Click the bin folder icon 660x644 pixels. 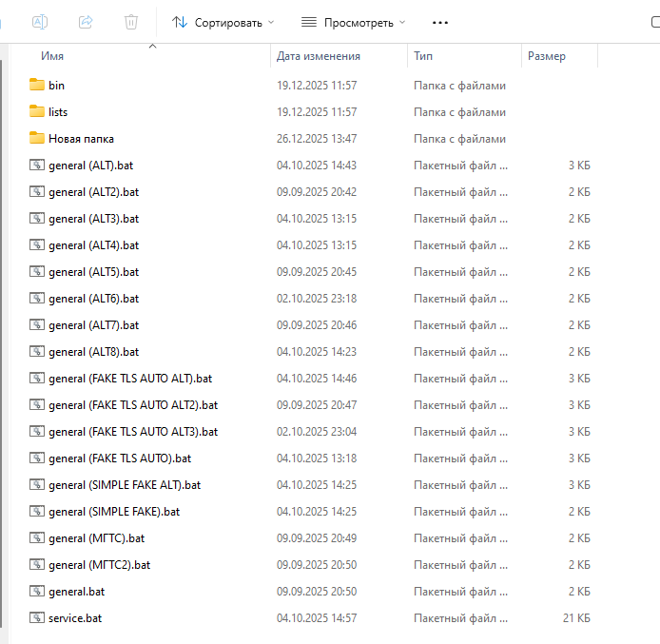(x=37, y=85)
